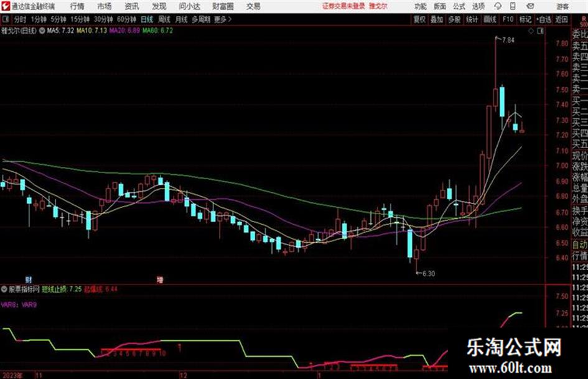Click the MA60 green indicator label
Screen dimensions: 588x379
(x=157, y=30)
